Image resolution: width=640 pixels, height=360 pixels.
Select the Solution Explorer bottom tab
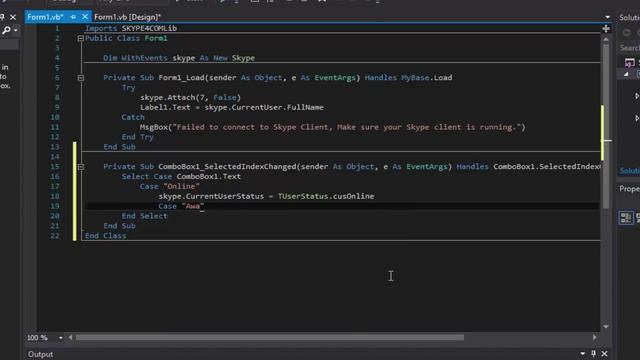pos(629,171)
